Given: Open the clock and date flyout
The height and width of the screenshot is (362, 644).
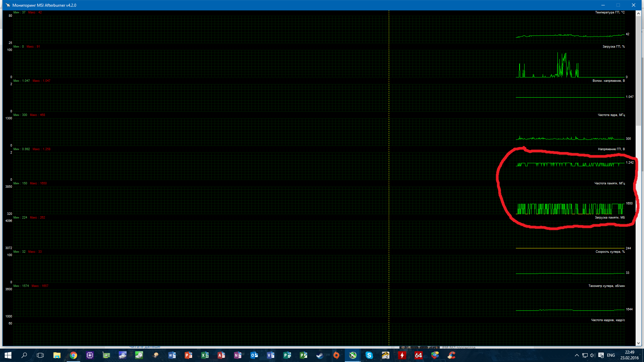Looking at the screenshot, I should click(x=629, y=355).
